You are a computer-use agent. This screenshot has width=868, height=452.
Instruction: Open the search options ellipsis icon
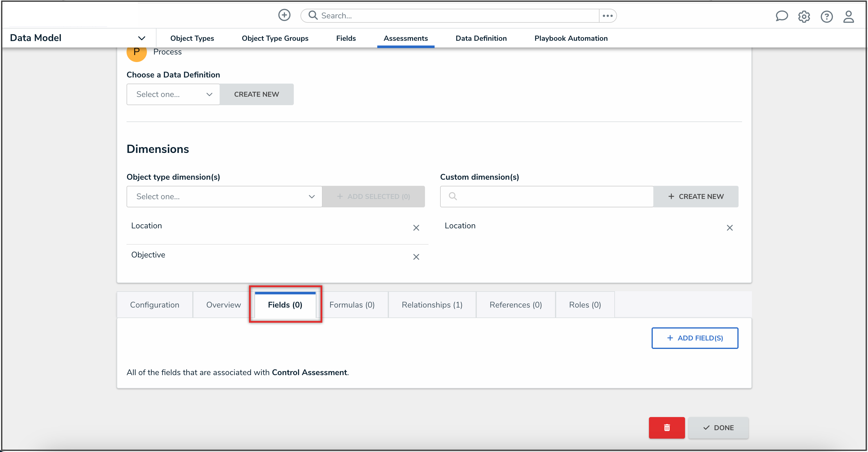click(607, 15)
